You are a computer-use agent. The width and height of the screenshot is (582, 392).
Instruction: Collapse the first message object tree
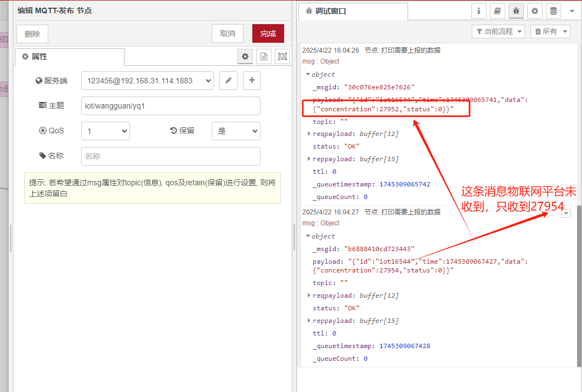click(x=308, y=75)
